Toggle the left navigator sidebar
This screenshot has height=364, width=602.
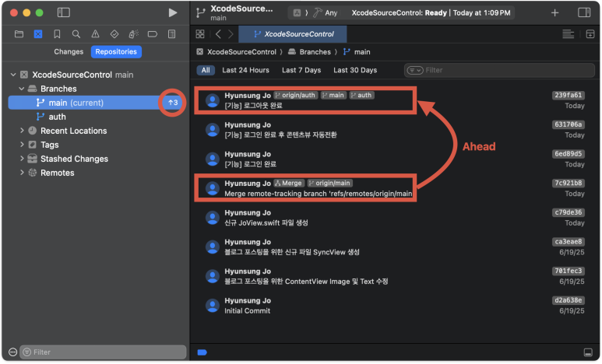click(63, 12)
